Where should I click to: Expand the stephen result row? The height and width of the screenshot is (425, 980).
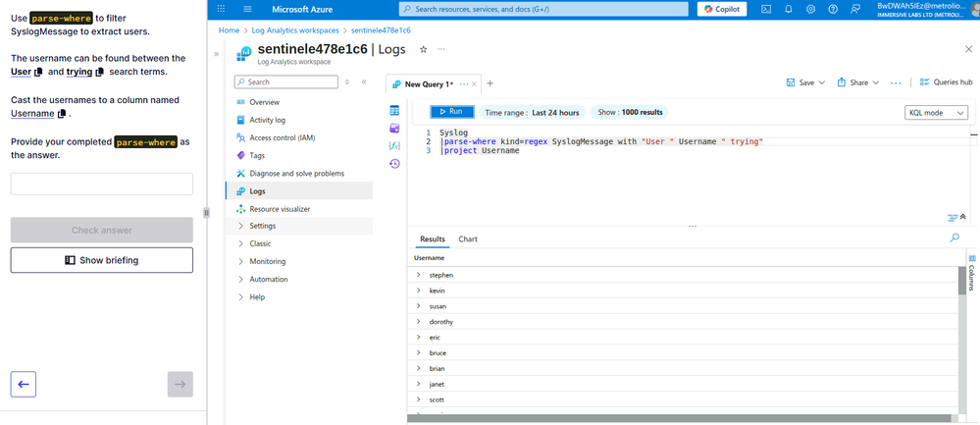pyautogui.click(x=419, y=275)
